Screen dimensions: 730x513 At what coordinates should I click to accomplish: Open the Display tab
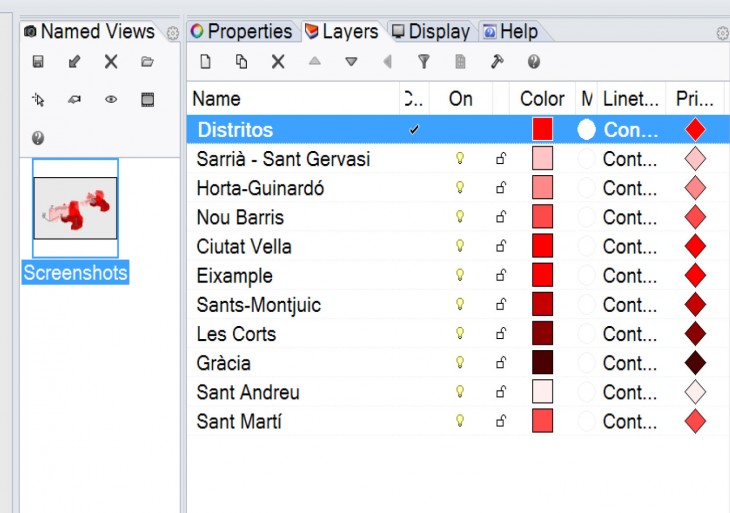click(x=430, y=32)
